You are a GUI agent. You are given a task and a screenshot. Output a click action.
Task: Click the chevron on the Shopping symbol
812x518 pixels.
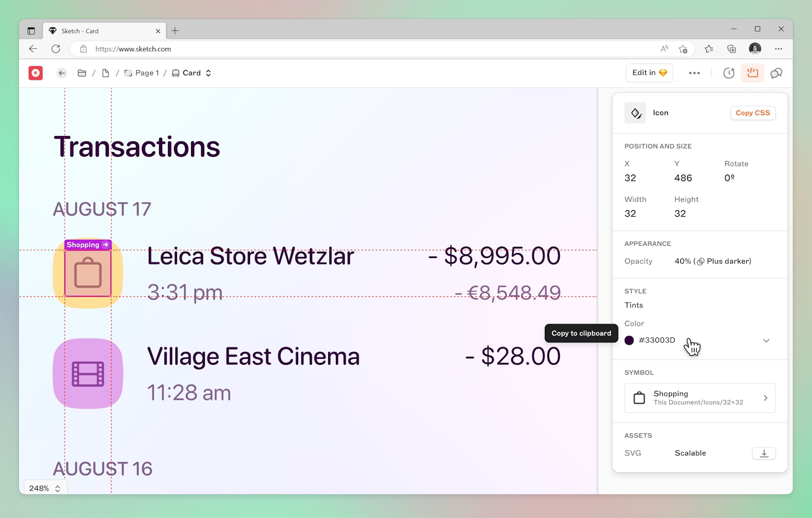(x=766, y=398)
